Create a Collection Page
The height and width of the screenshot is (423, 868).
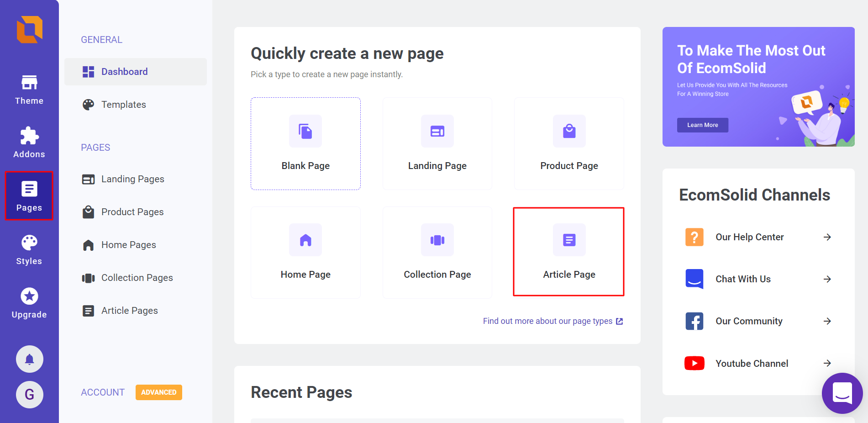tap(437, 252)
